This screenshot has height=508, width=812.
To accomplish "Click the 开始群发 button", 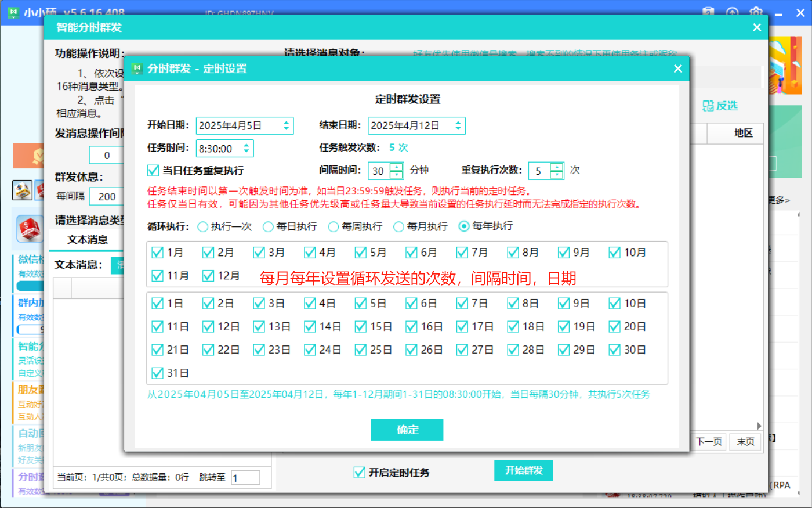I will [523, 470].
